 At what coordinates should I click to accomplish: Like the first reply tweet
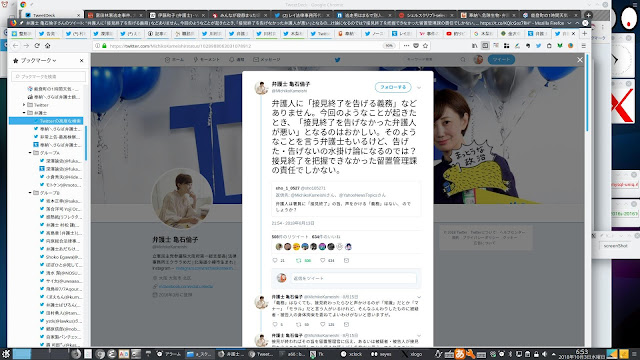click(x=322, y=324)
